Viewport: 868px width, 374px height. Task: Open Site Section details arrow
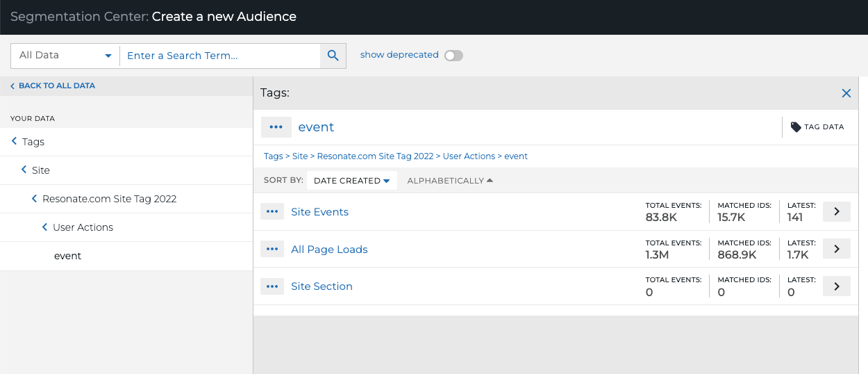(x=837, y=286)
